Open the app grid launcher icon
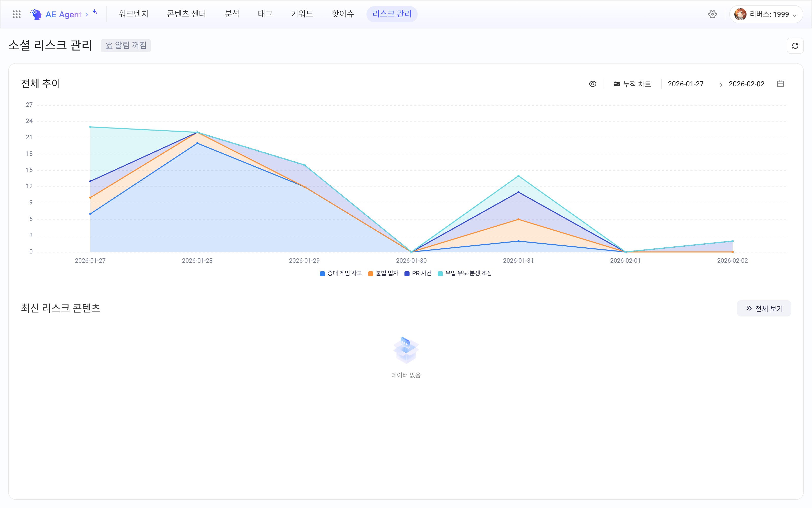 click(x=16, y=14)
